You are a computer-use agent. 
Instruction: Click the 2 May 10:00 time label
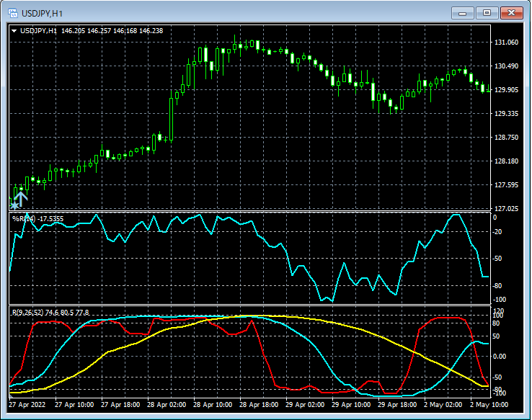[489, 405]
